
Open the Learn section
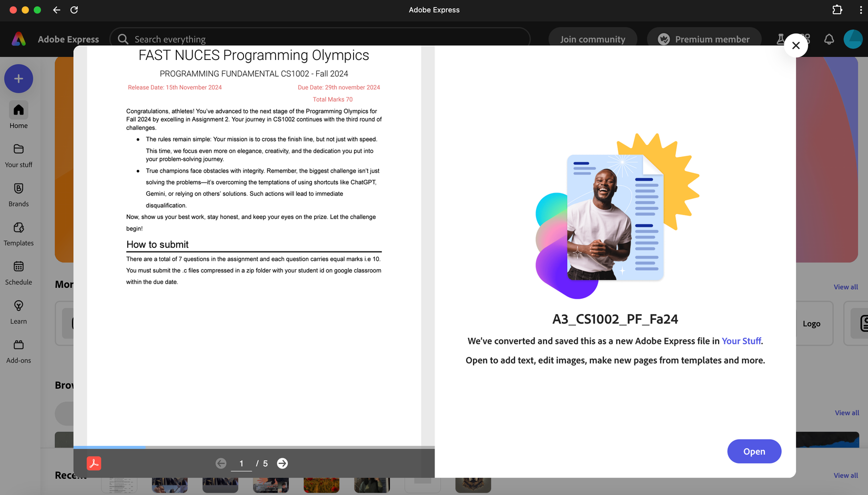(18, 311)
